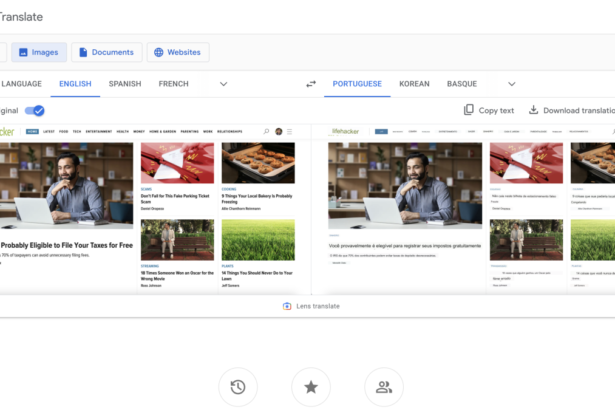Click headline Things You Should Never Do to Your Lawn

257,275
